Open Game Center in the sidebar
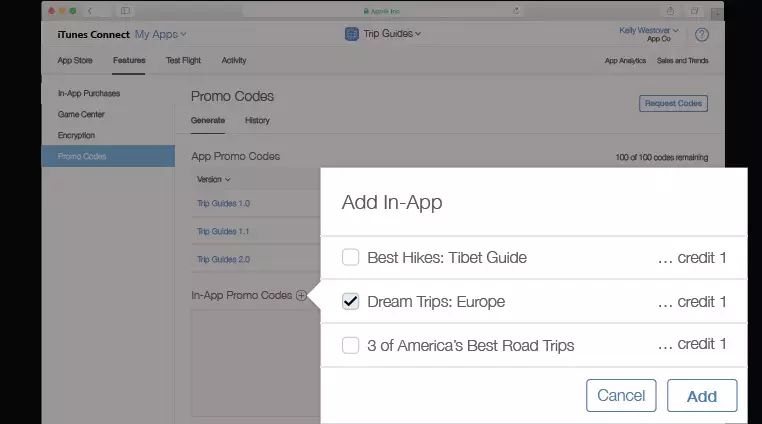The height and width of the screenshot is (424, 762). point(81,114)
